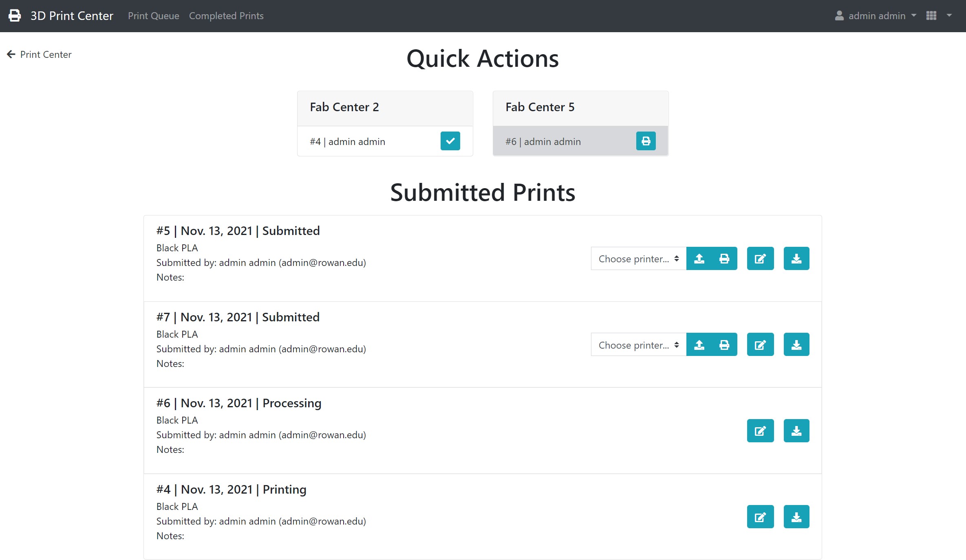The height and width of the screenshot is (560, 966).
Task: Upload to printer for print #5
Action: click(699, 259)
